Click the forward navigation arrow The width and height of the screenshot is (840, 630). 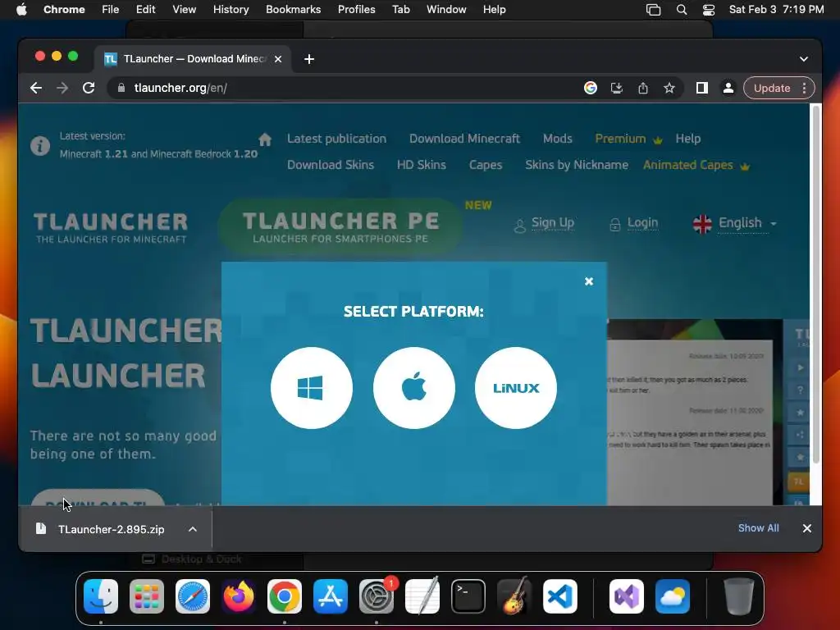(62, 88)
